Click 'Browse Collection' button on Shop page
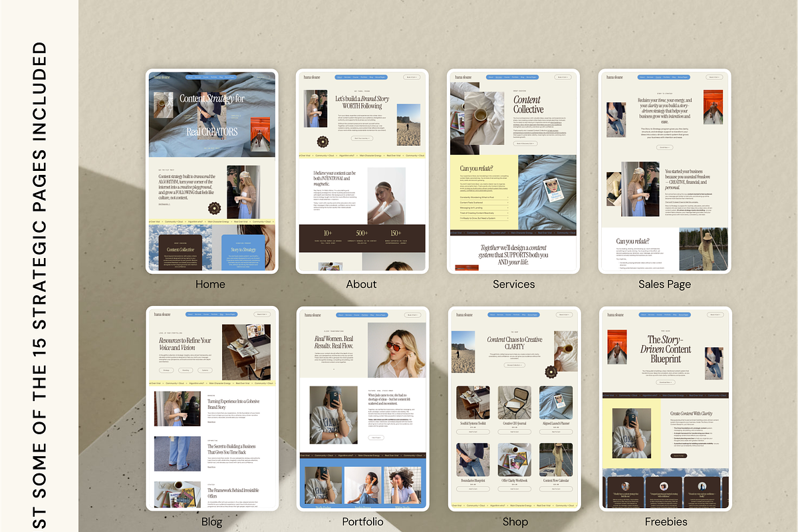This screenshot has width=798, height=532. click(513, 365)
